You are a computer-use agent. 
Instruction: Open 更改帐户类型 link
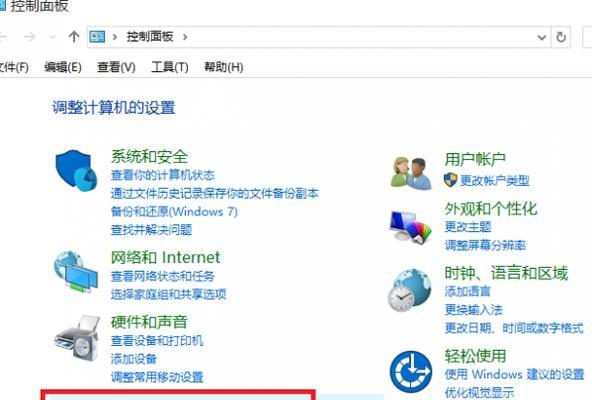[495, 181]
